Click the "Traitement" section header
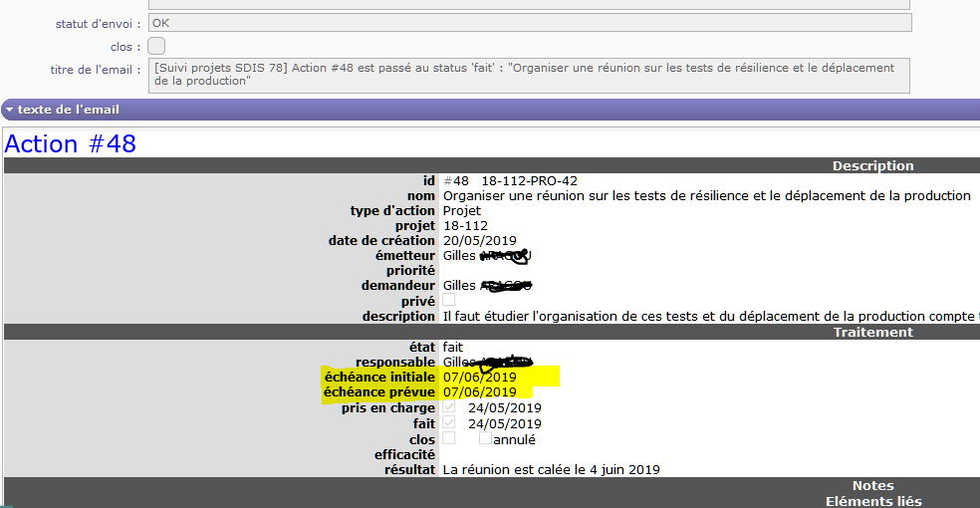The height and width of the screenshot is (508, 980). [872, 333]
